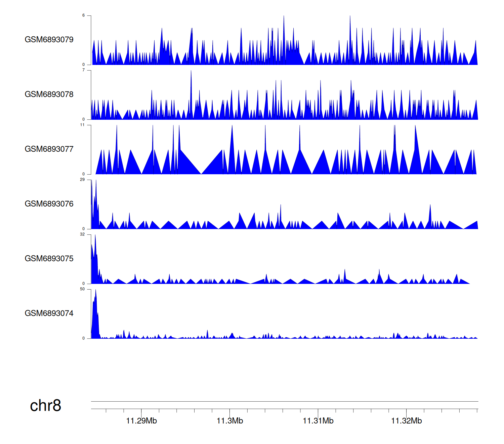This screenshot has height=444, width=504.
Task: Click the GSM6893075 track label
Action: (49, 259)
